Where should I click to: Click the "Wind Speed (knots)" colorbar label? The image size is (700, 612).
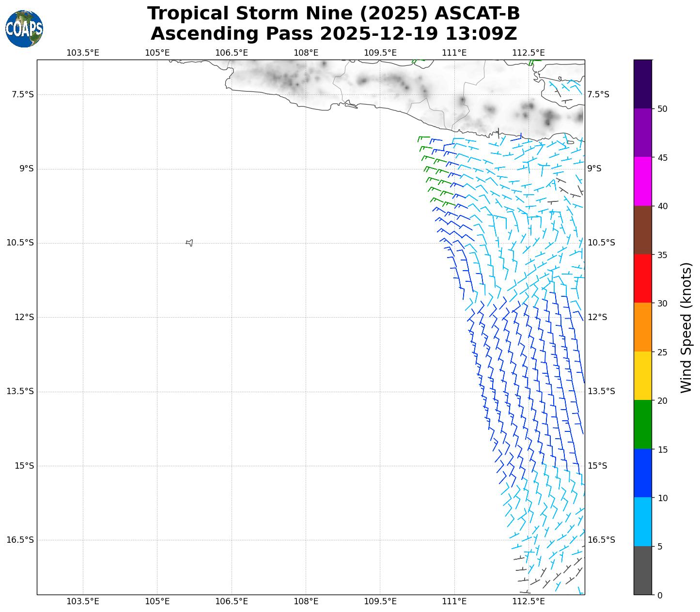(x=686, y=327)
